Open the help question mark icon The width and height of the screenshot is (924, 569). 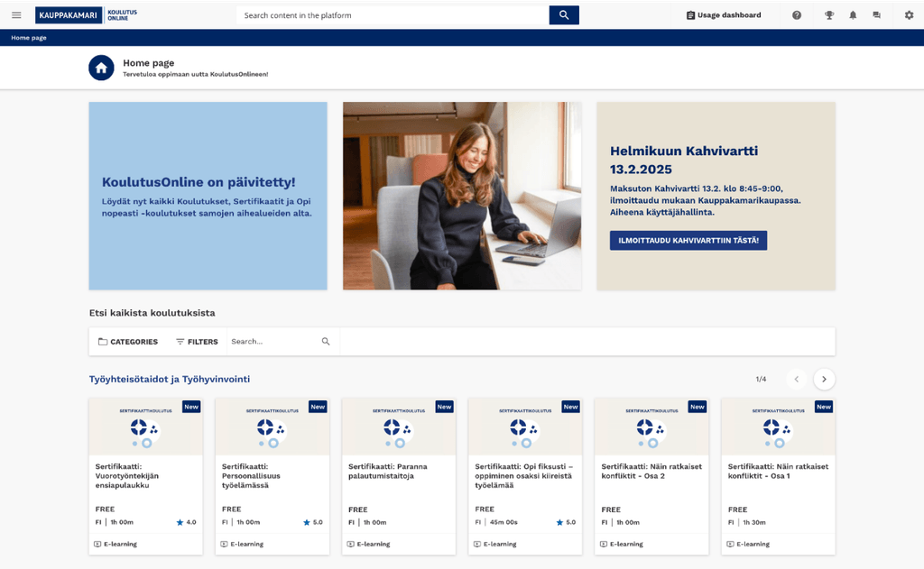click(x=797, y=15)
